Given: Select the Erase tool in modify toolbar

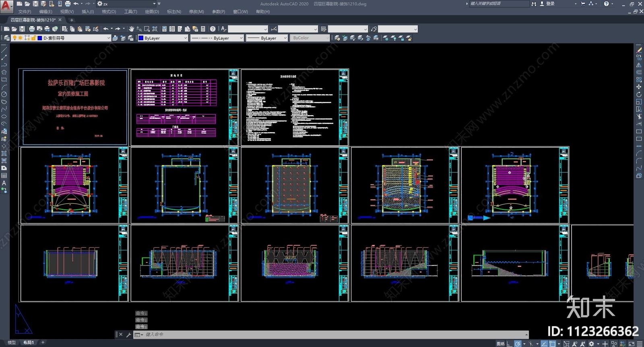Looking at the screenshot, I should coord(639,50).
